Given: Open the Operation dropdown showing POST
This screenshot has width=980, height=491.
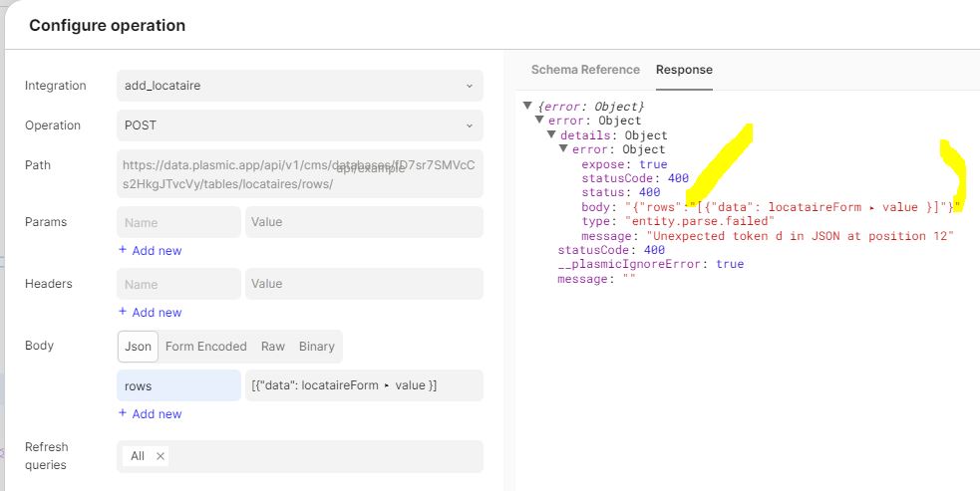Looking at the screenshot, I should click(299, 125).
